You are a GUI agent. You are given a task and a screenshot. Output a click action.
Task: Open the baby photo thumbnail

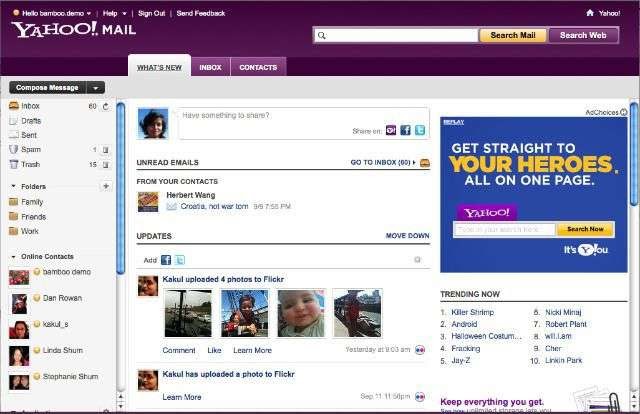(x=301, y=313)
